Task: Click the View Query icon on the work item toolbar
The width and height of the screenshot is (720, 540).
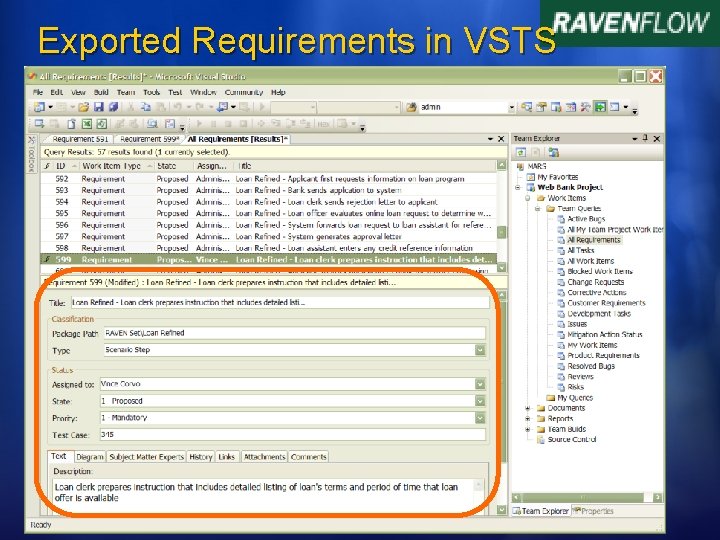Action: (x=152, y=124)
